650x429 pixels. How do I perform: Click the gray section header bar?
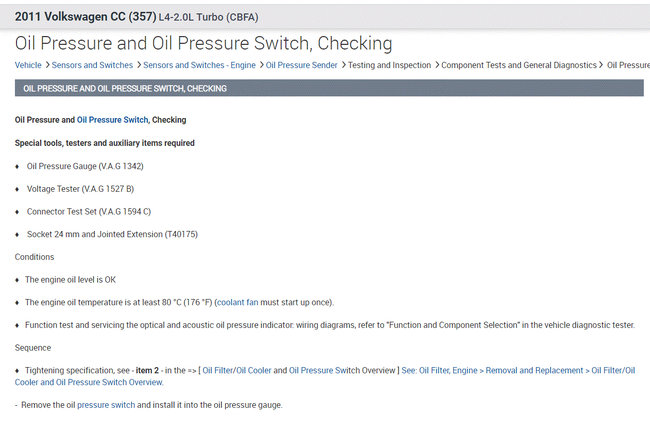[329, 88]
